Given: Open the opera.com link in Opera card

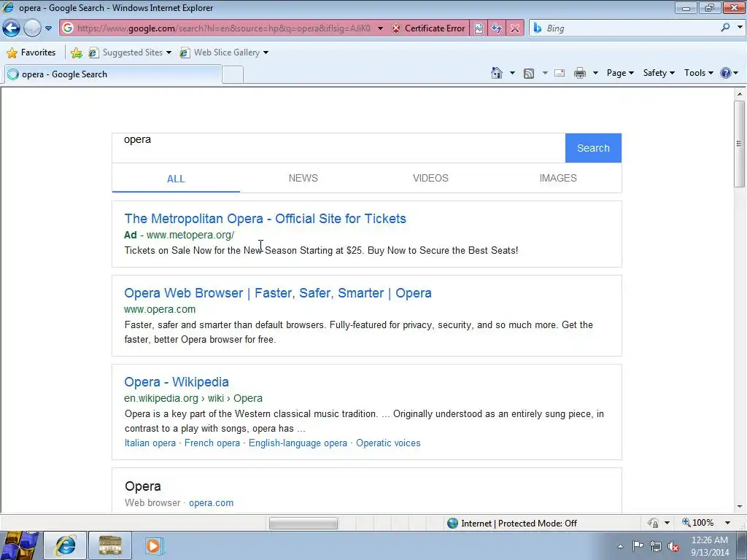Looking at the screenshot, I should [x=211, y=503].
